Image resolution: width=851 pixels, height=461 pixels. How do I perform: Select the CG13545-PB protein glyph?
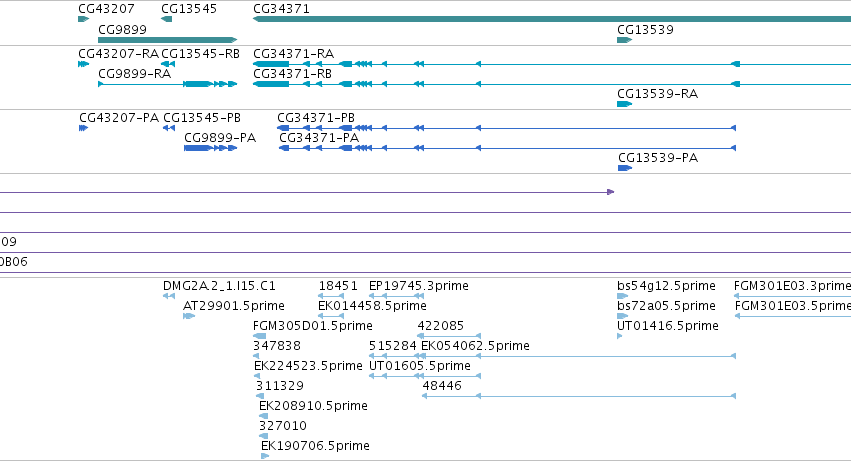point(169,128)
